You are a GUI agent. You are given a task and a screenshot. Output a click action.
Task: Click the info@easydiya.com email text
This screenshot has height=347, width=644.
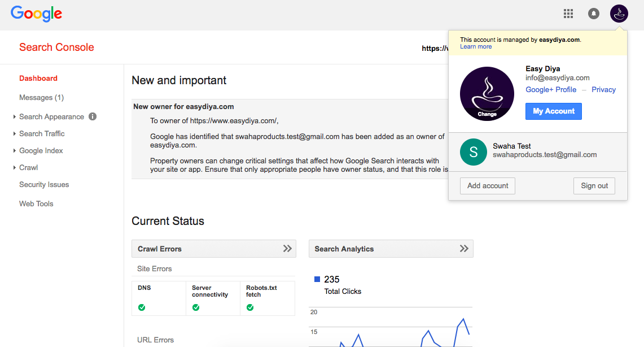pos(557,77)
